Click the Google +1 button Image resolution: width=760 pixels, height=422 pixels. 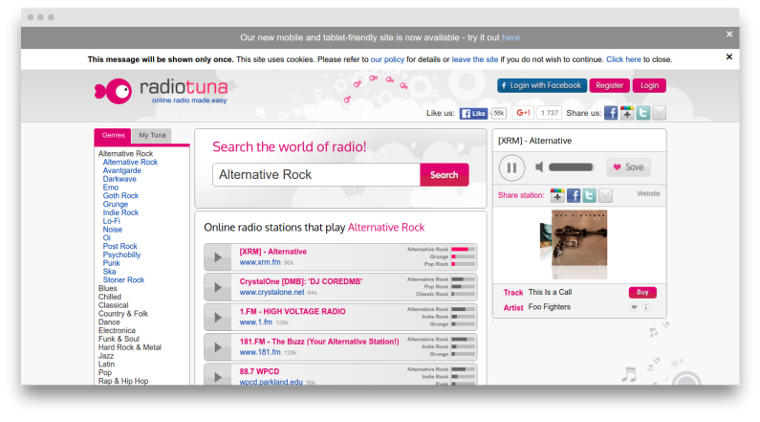coord(523,113)
